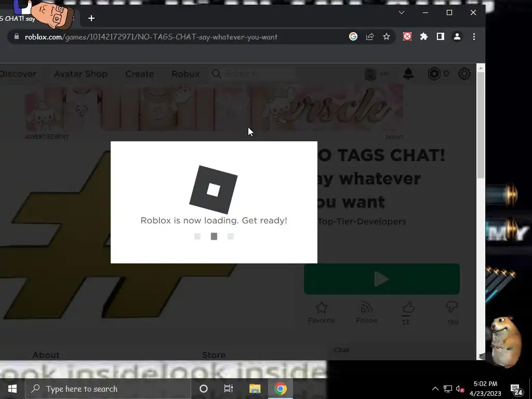Report the advertisement
This screenshot has width=532, height=399.
(394, 137)
